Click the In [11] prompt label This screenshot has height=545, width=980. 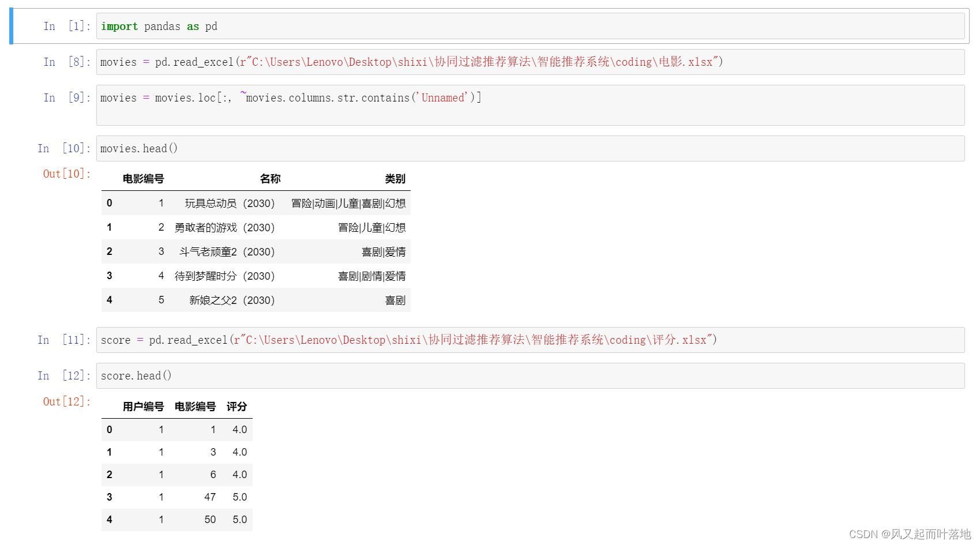point(64,340)
